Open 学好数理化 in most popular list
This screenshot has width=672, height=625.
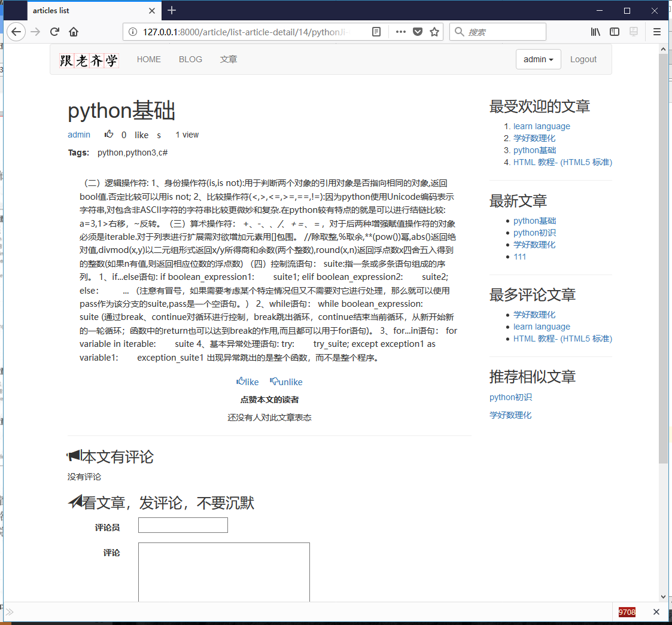pyautogui.click(x=534, y=138)
